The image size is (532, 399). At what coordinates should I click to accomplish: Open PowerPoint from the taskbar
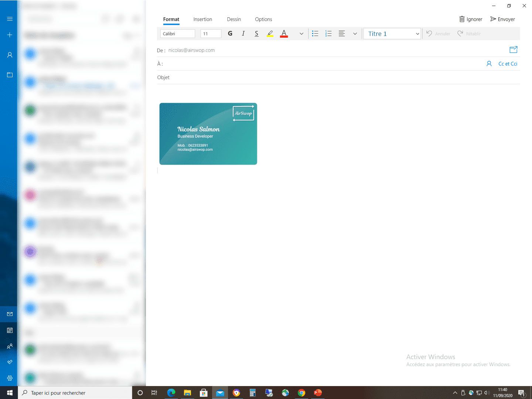(318, 393)
